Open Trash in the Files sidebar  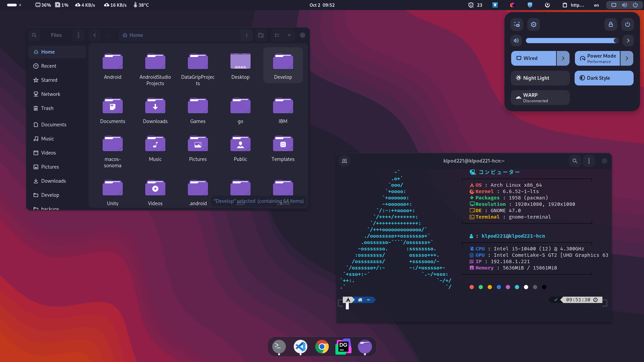tap(57, 108)
